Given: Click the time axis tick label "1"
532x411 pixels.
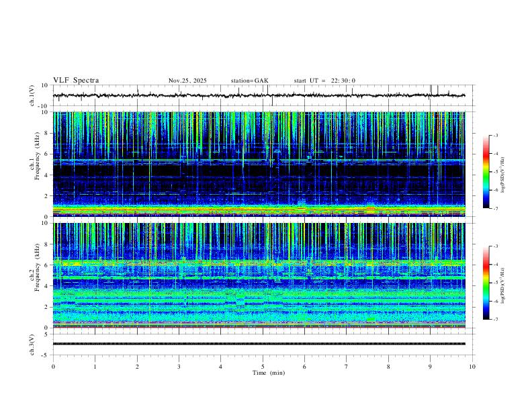Looking at the screenshot, I should pos(95,367).
